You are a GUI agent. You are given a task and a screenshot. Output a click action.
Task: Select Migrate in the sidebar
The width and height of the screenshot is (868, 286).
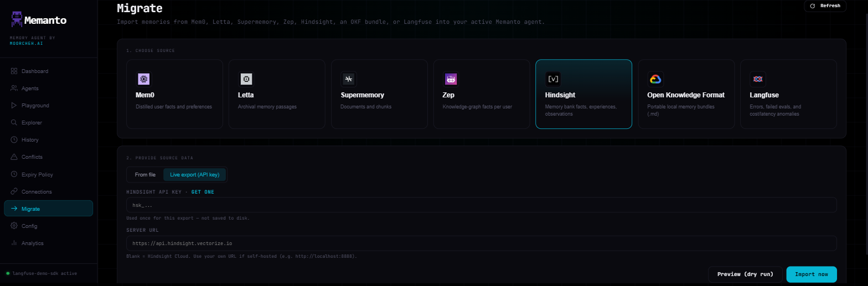(48, 209)
